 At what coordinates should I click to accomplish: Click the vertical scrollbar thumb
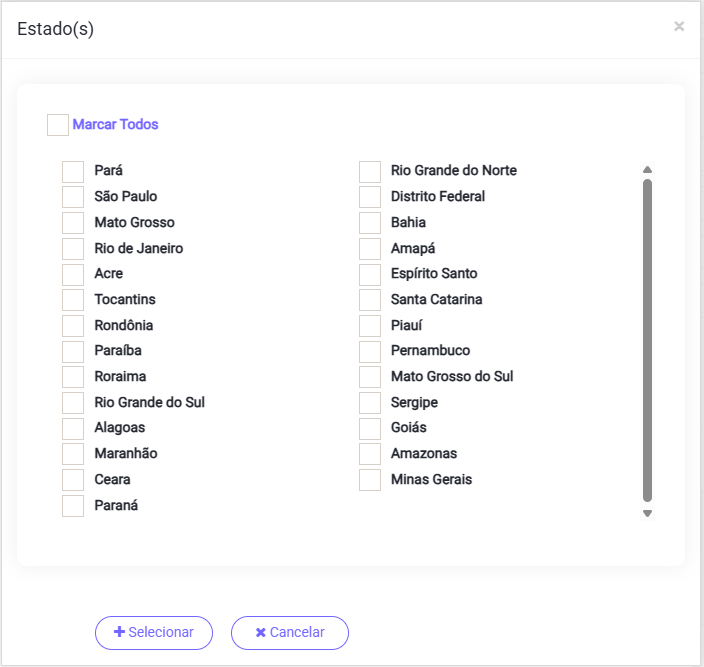click(647, 340)
